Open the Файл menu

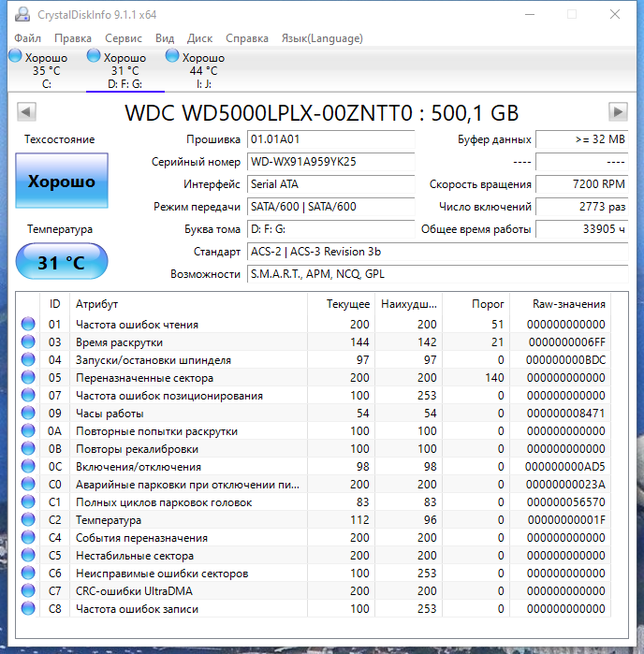coord(27,38)
